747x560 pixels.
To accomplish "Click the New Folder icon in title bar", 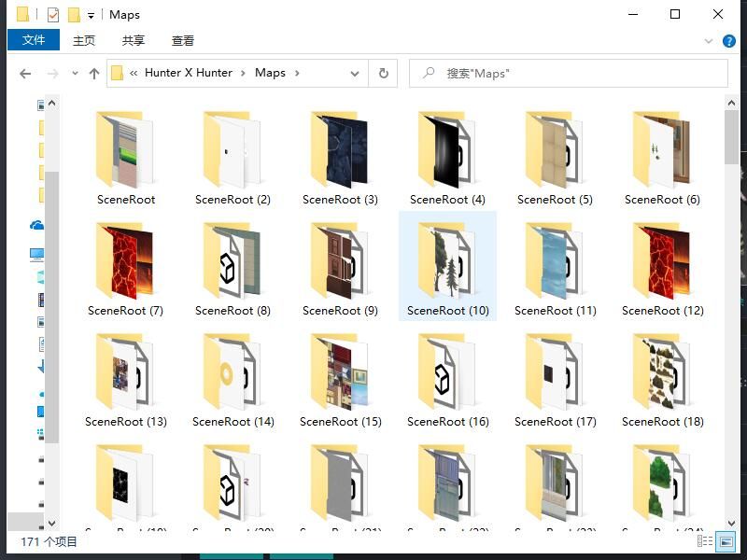I will tap(74, 15).
